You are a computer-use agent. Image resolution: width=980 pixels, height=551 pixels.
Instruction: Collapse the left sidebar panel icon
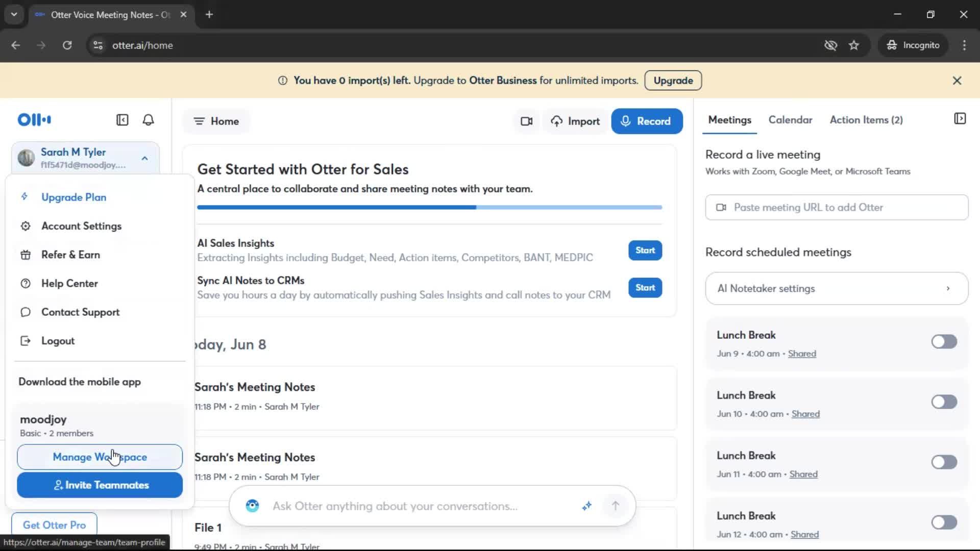122,120
